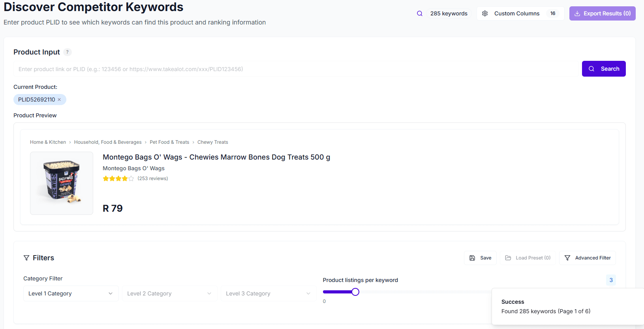The image size is (644, 329).
Task: Go to Home & Kitchen breadcrumb
Action: click(x=48, y=142)
